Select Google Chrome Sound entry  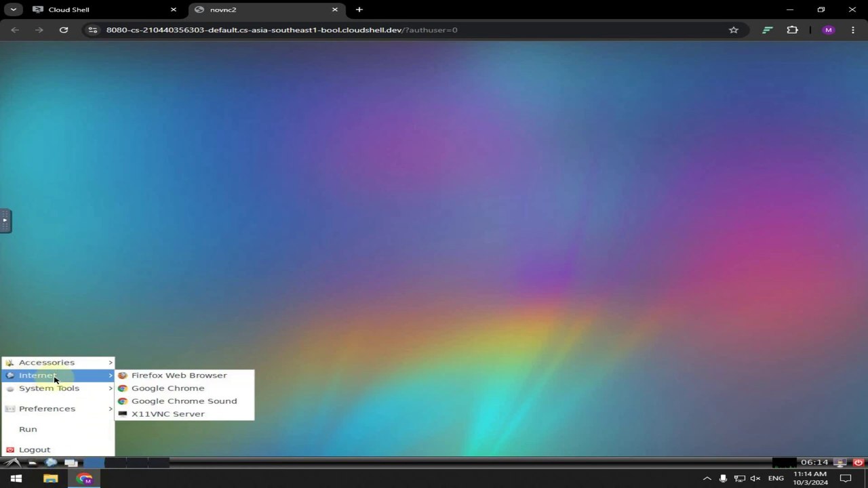(x=184, y=401)
